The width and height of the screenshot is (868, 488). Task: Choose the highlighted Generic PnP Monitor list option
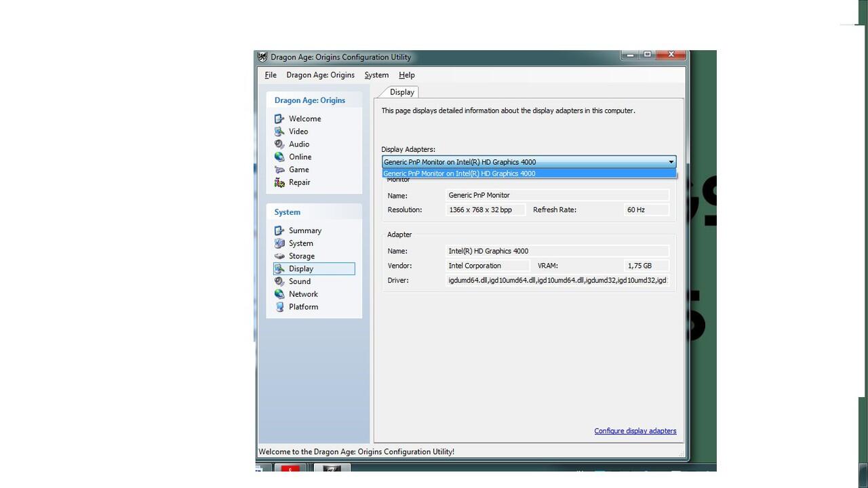click(x=529, y=174)
